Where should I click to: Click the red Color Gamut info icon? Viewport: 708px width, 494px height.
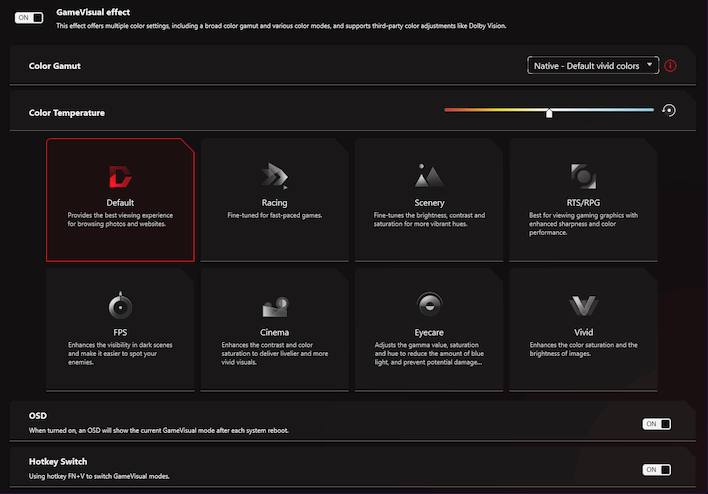click(671, 66)
